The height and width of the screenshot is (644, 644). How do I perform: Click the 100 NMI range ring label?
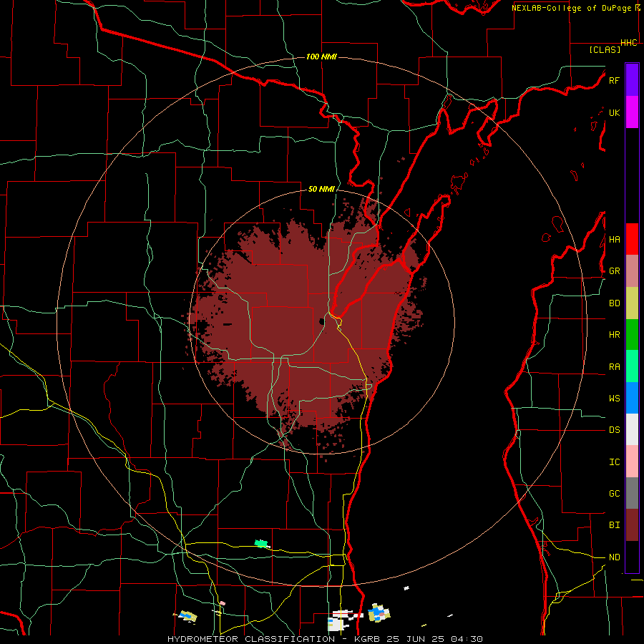pos(321,57)
